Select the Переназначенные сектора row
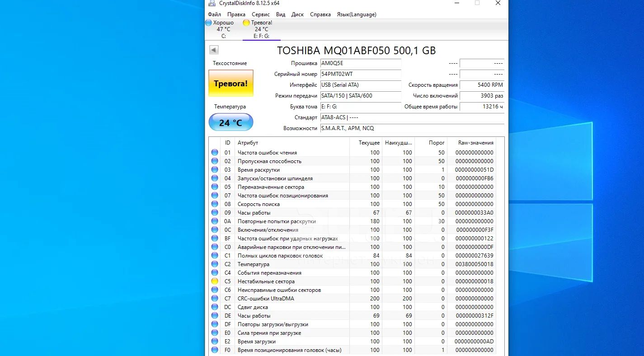 point(353,187)
